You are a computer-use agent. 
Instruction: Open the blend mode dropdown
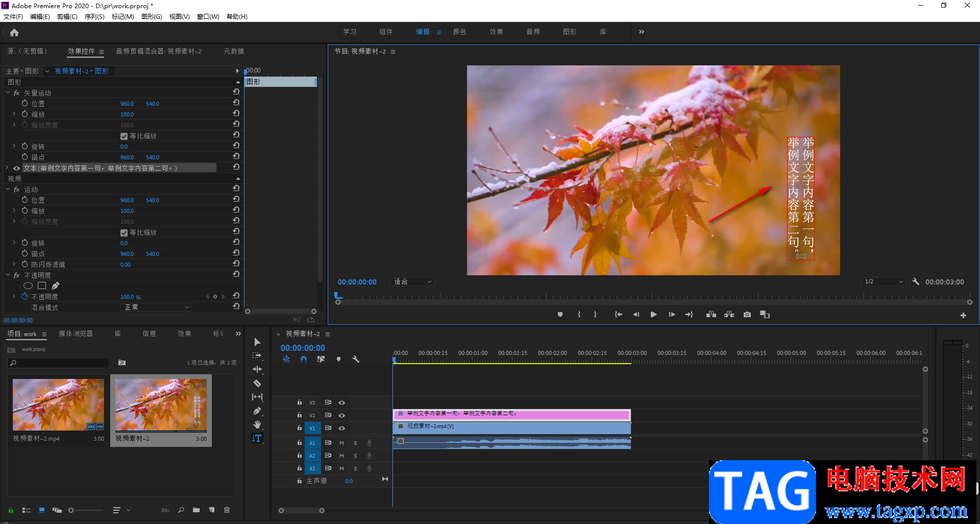click(x=157, y=307)
